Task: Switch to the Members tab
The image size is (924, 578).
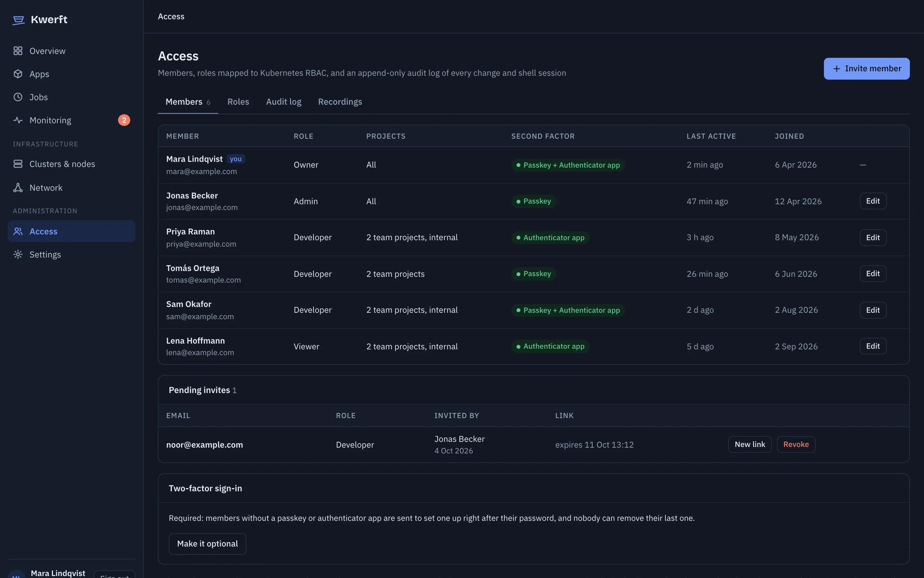Action: [188, 102]
